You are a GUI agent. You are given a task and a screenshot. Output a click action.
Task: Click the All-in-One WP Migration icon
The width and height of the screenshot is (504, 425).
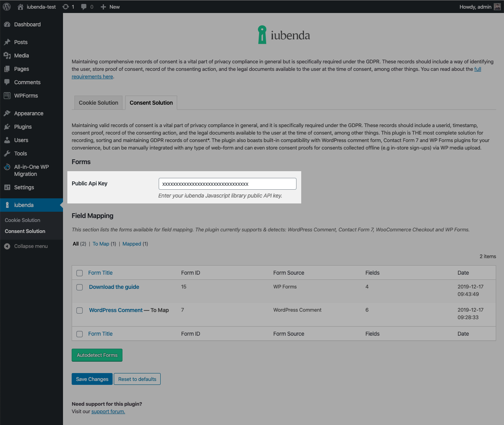coord(7,167)
